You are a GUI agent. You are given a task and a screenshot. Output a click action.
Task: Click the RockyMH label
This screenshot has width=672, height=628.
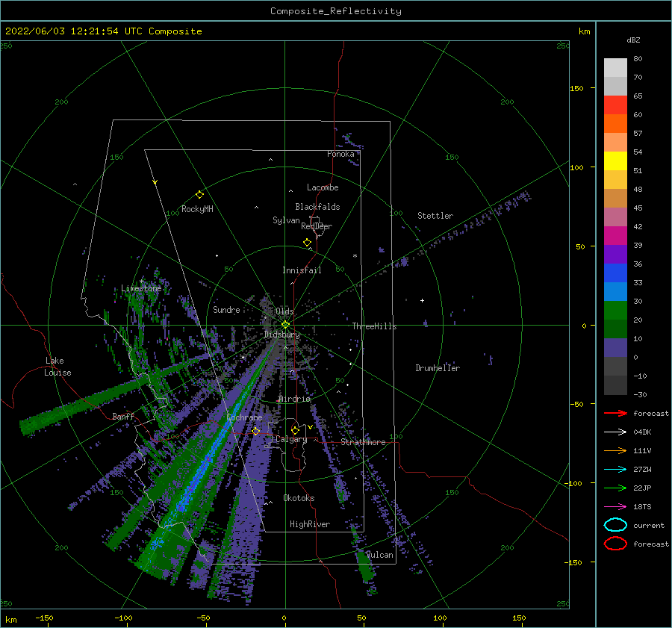197,209
